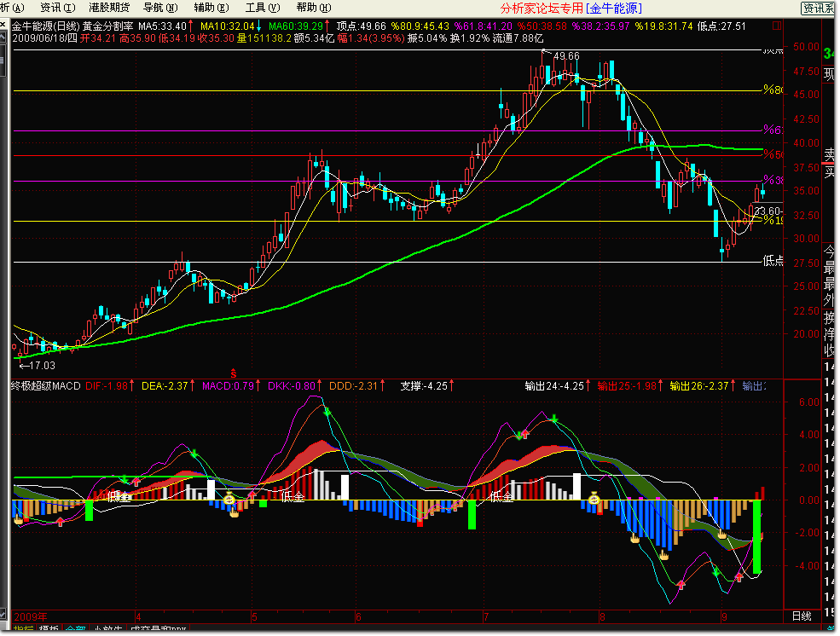The image size is (840, 636).
Task: Click the %80.9:45.43 value
Action: tap(420, 26)
